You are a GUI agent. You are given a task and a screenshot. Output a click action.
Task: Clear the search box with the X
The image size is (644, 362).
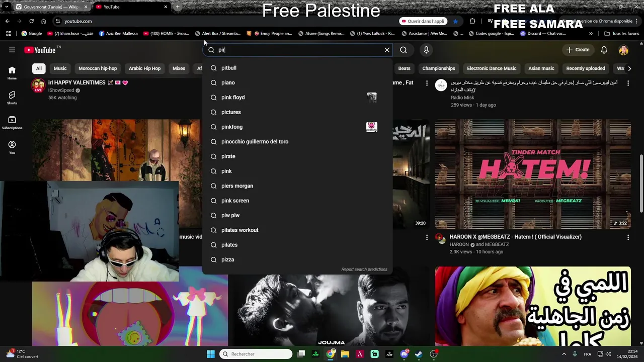click(x=387, y=50)
